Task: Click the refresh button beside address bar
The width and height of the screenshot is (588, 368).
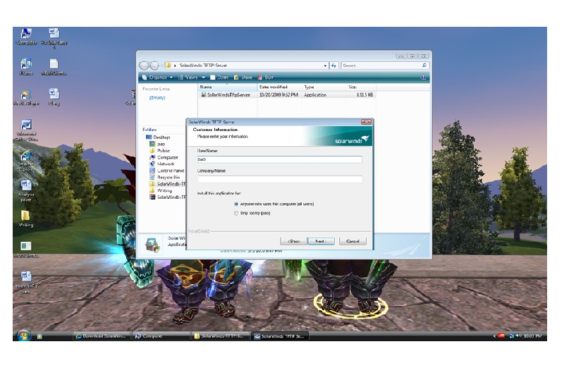Action: click(333, 66)
